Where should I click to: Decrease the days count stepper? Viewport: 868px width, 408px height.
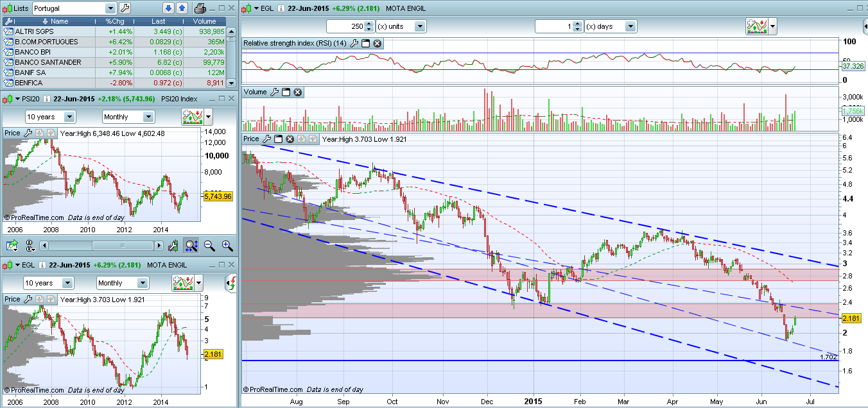click(x=577, y=30)
